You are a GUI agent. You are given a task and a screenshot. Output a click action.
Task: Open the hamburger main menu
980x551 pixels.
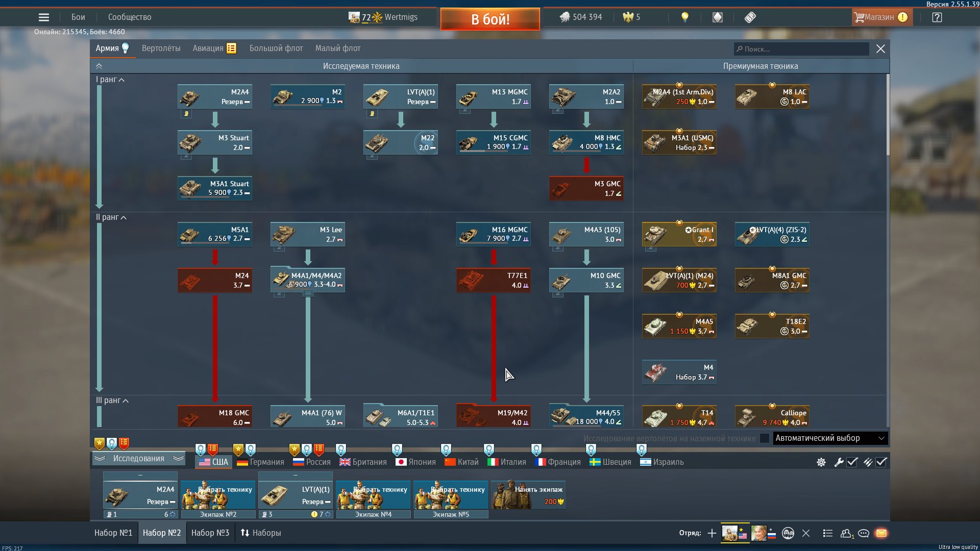point(44,17)
